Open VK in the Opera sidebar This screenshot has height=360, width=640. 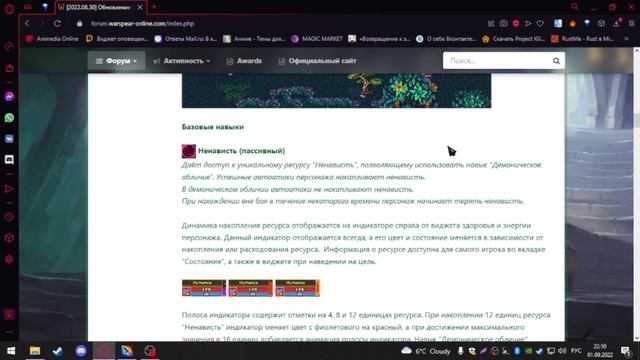pos(9,139)
